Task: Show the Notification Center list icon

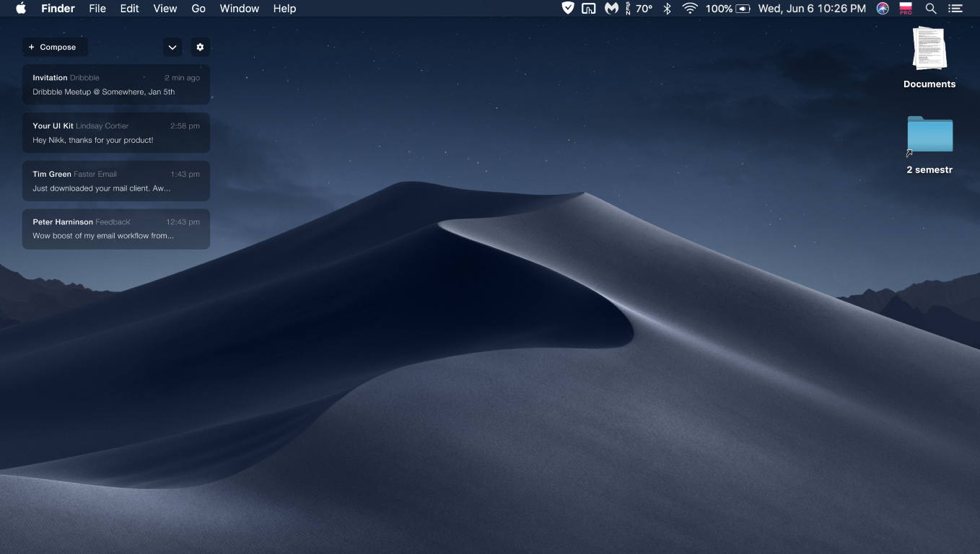Action: coord(955,9)
